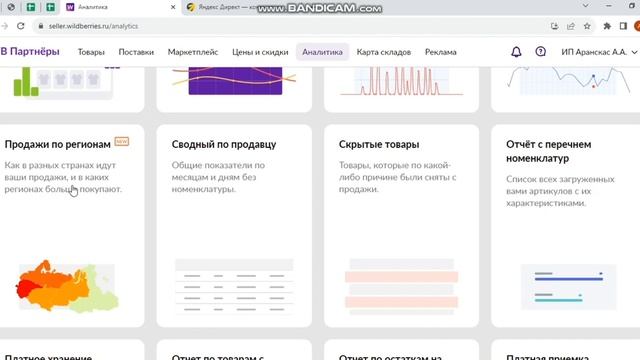Toggle the browser side panel icon
Image resolution: width=640 pixels, height=360 pixels.
pyautogui.click(x=623, y=26)
